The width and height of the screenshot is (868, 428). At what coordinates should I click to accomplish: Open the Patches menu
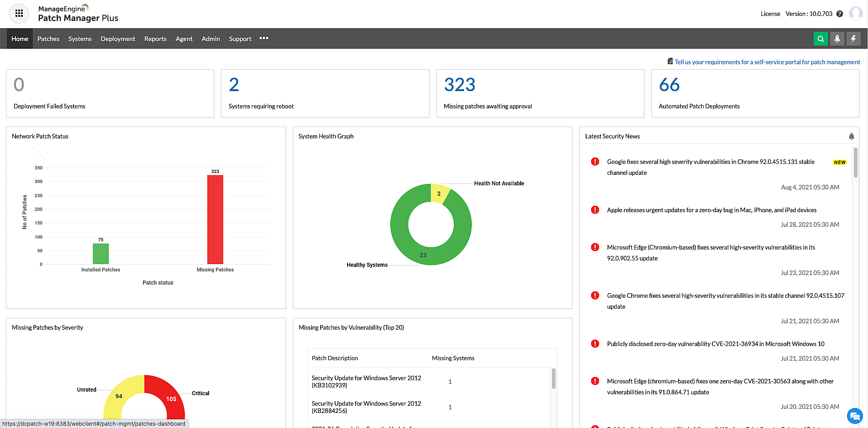(x=48, y=39)
